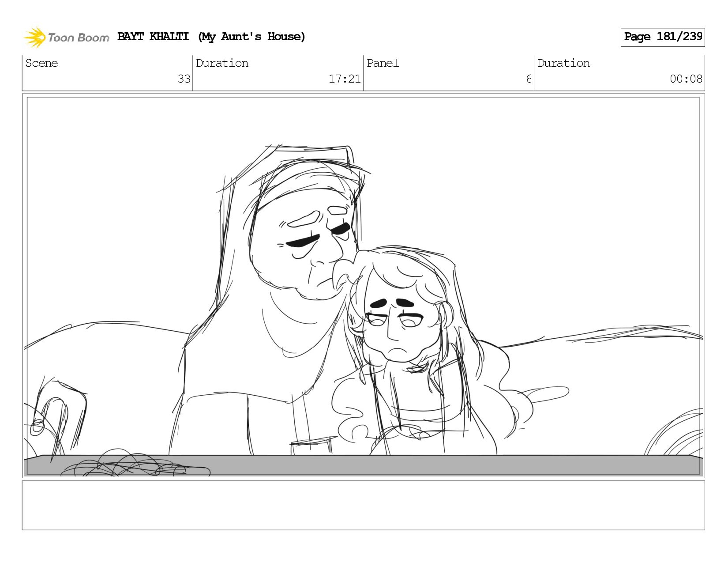Click the 'Page 181/239' box
The width and height of the screenshot is (728, 563).
pos(662,37)
